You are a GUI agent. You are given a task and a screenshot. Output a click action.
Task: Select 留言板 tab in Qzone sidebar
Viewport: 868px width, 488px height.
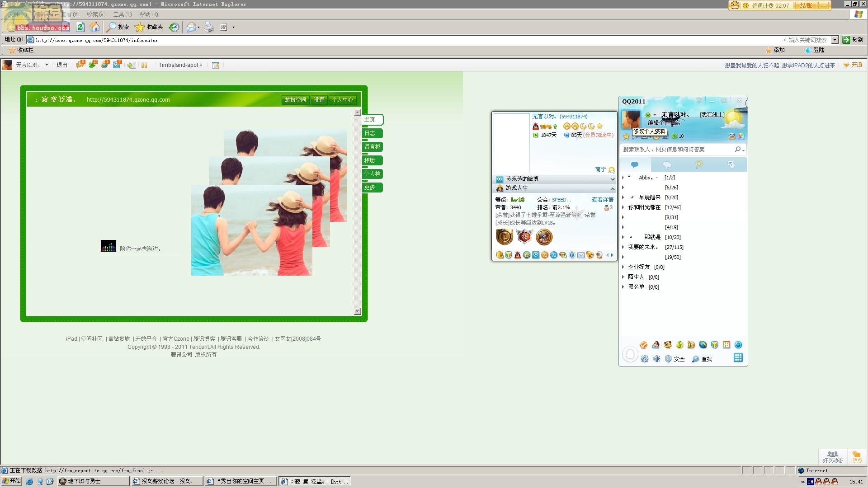(373, 147)
